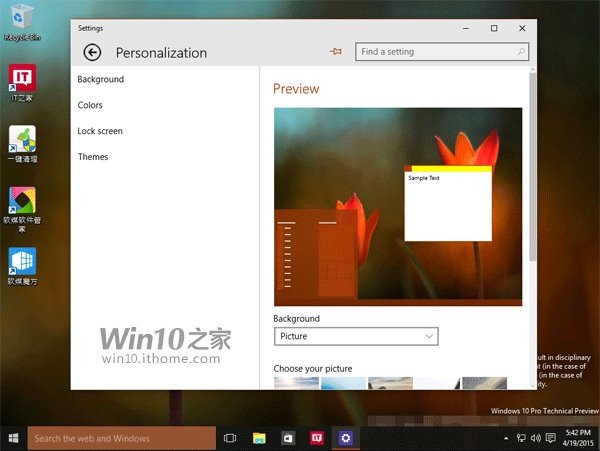Choose the fifth gray picture thumbnail
Image resolution: width=600 pixels, height=451 pixels.
pyautogui.click(x=484, y=383)
